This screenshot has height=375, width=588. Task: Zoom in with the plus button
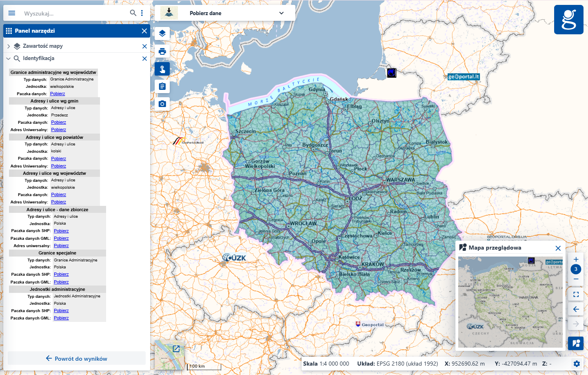[x=576, y=259]
